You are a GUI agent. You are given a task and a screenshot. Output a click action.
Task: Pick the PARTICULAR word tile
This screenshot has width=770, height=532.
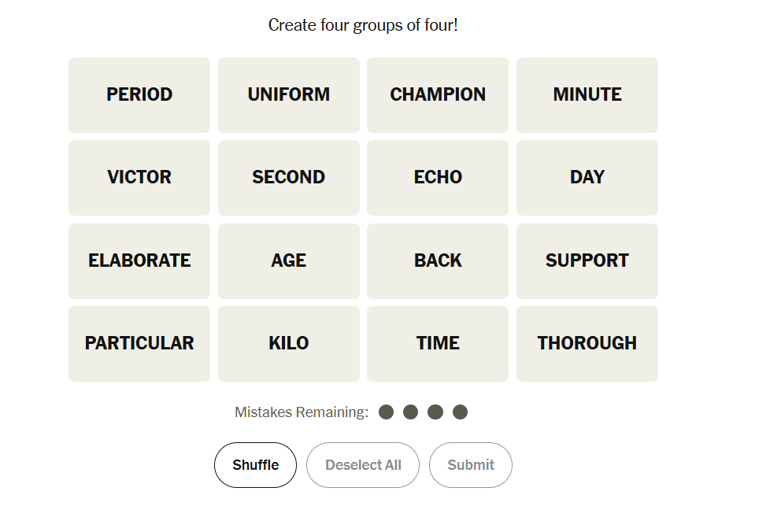139,344
